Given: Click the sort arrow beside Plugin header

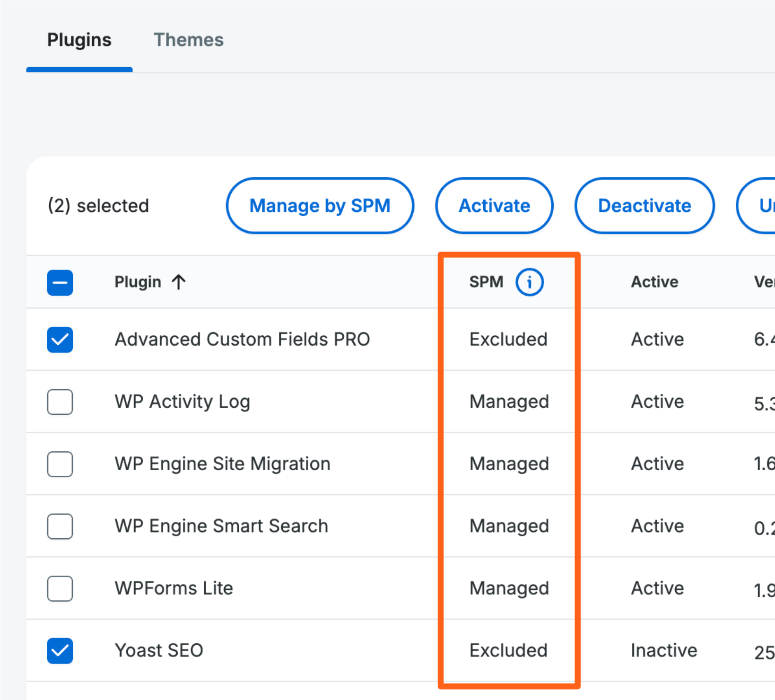Looking at the screenshot, I should [x=179, y=282].
